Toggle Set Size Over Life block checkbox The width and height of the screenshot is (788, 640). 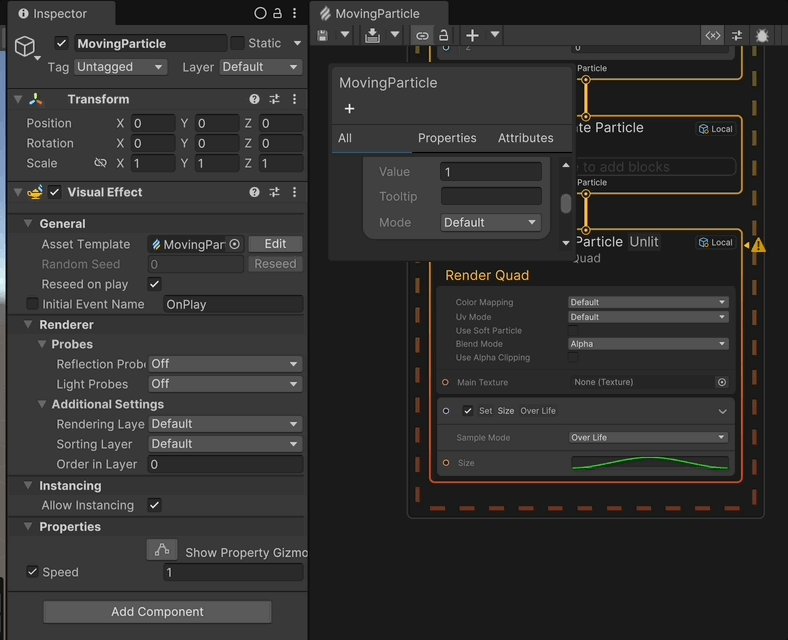point(467,410)
